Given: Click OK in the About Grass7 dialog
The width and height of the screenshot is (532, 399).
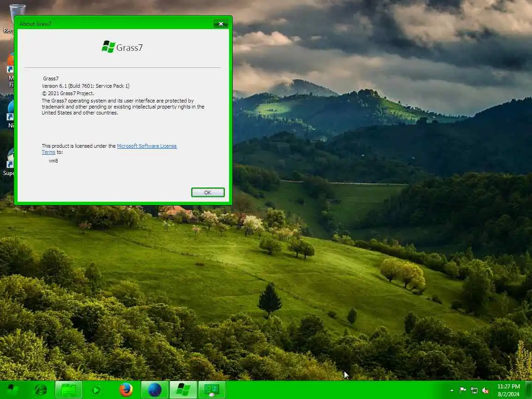Looking at the screenshot, I should click(x=208, y=193).
